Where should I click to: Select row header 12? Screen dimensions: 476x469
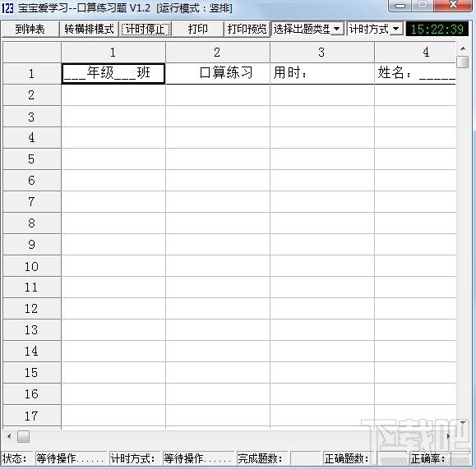(x=31, y=309)
